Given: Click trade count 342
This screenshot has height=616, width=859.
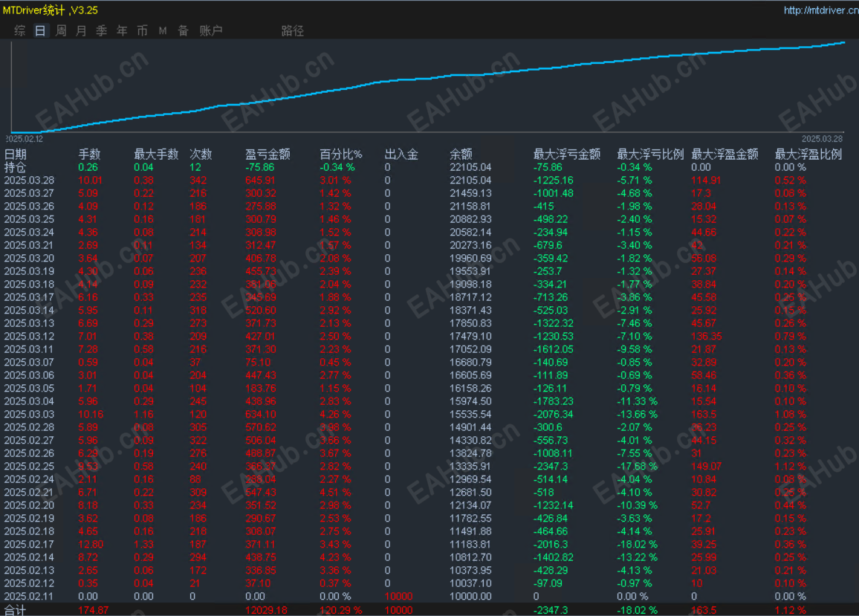Looking at the screenshot, I should tap(198, 181).
